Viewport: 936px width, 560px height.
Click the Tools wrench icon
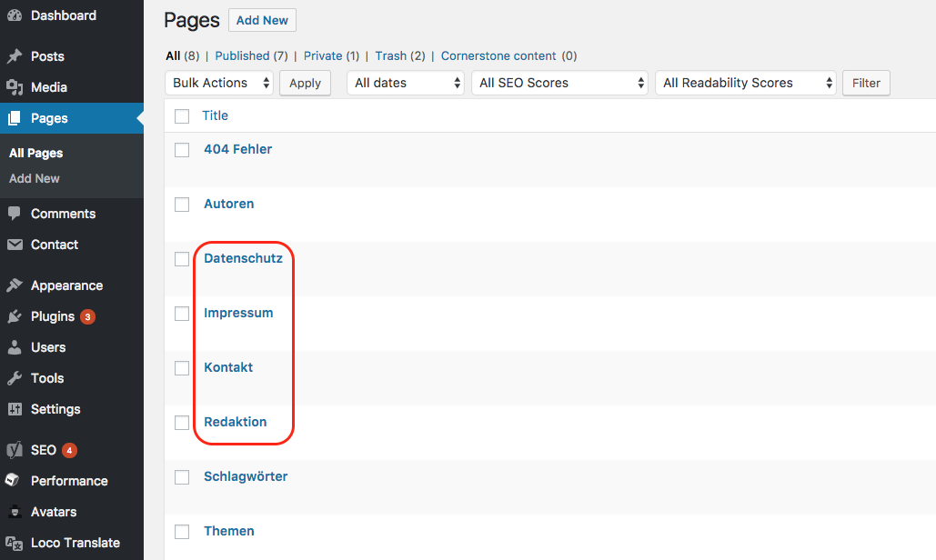[x=15, y=378]
